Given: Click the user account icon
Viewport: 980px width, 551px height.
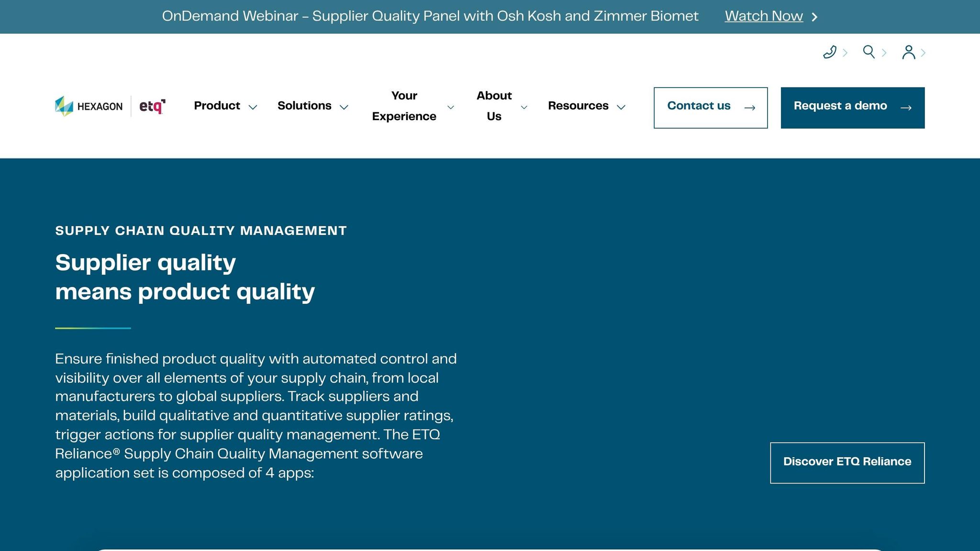Looking at the screenshot, I should tap(908, 52).
